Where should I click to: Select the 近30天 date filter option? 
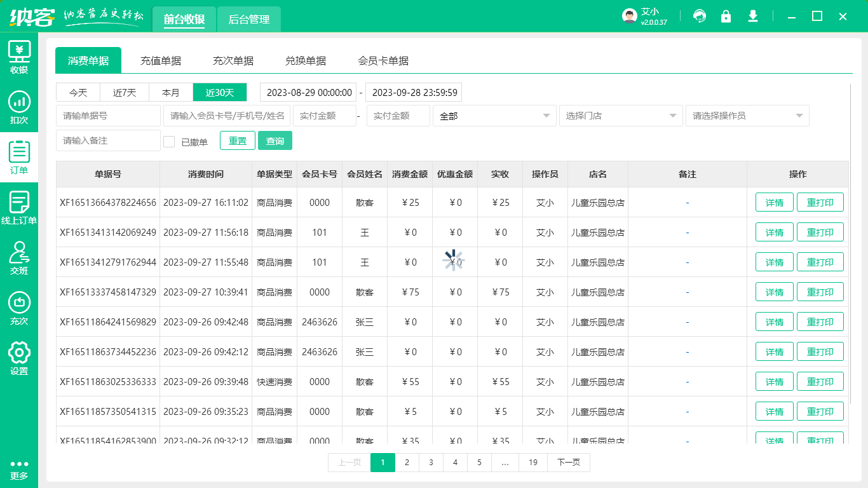(221, 92)
